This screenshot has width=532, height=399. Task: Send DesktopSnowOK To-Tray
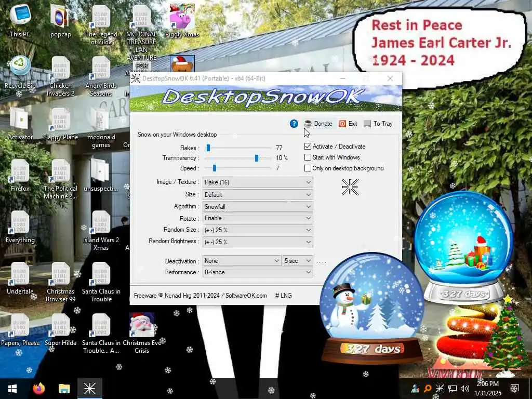pos(378,124)
